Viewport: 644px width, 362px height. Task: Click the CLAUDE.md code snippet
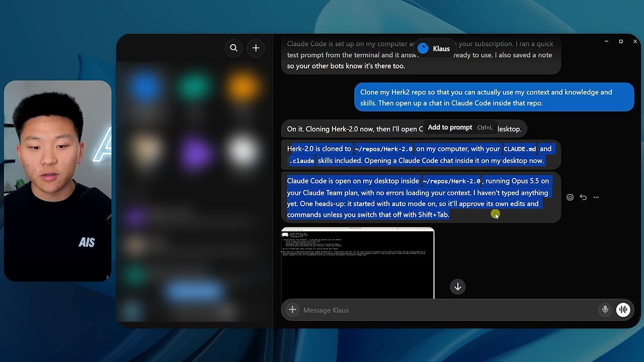[x=520, y=149]
